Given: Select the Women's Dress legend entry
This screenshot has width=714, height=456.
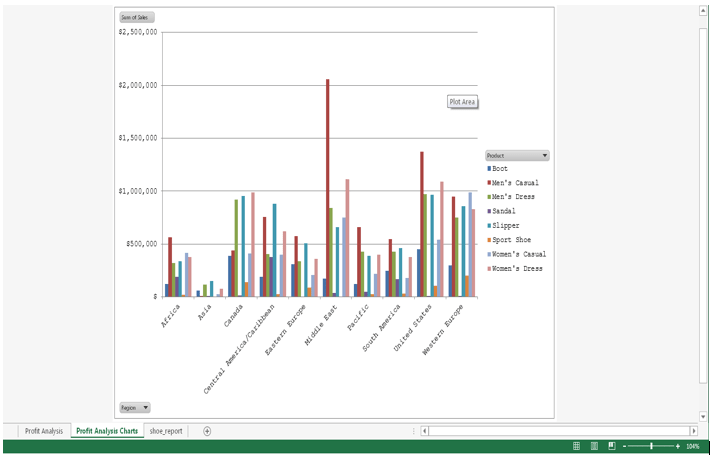Looking at the screenshot, I should tap(515, 269).
